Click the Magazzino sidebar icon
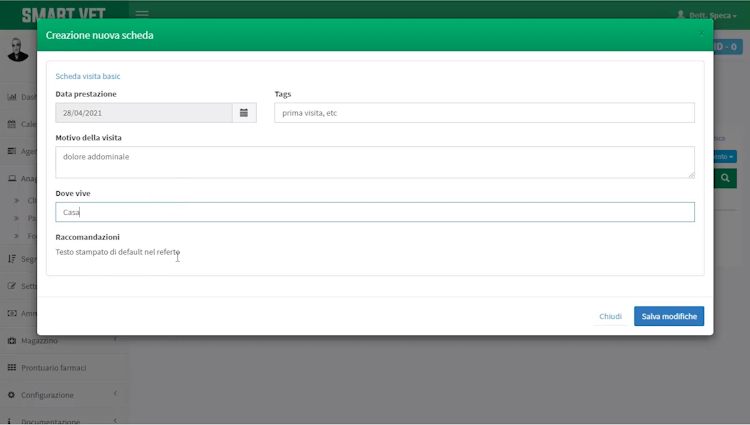Image resolution: width=750 pixels, height=425 pixels. tap(12, 340)
